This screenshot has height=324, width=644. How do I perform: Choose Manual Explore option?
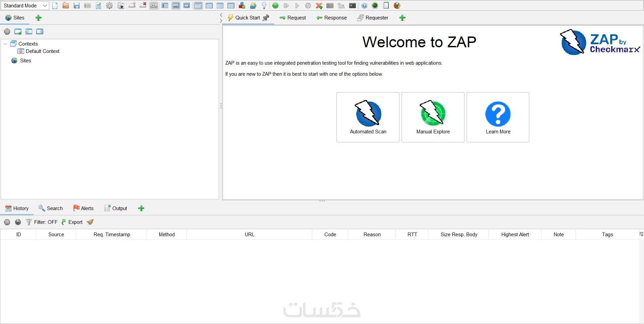pos(433,117)
